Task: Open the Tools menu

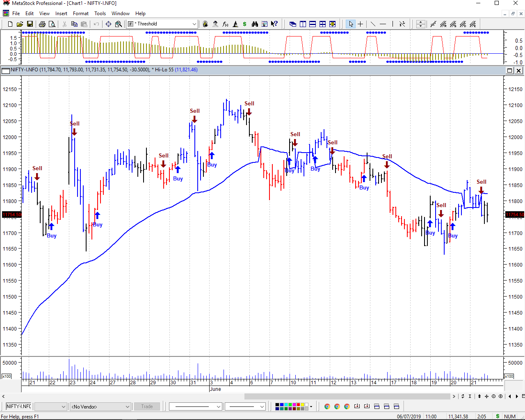Action: (x=100, y=14)
